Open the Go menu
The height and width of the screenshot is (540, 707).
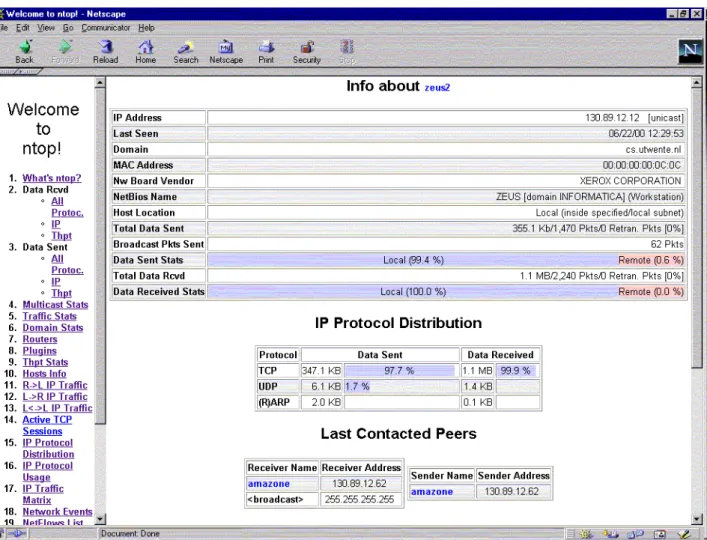68,28
